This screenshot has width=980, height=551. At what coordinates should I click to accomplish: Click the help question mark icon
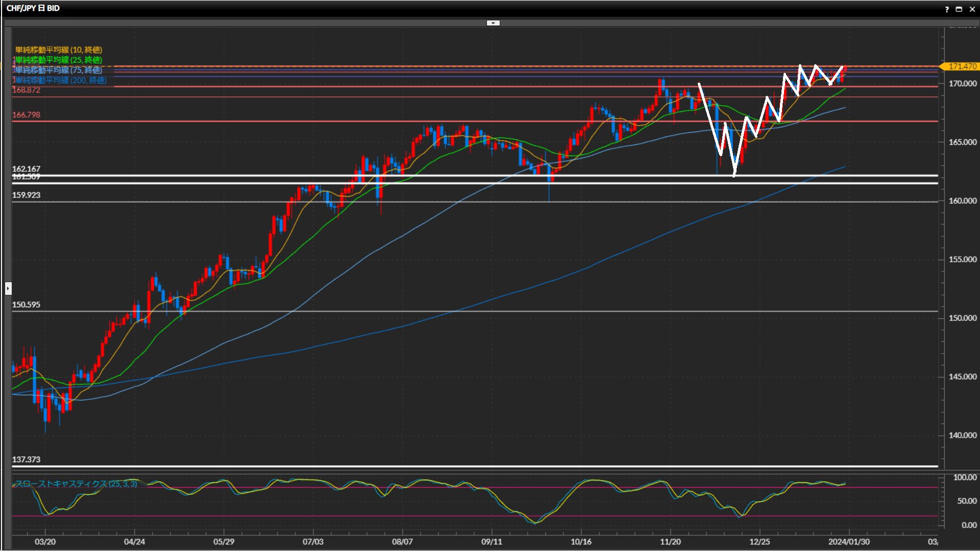point(947,9)
